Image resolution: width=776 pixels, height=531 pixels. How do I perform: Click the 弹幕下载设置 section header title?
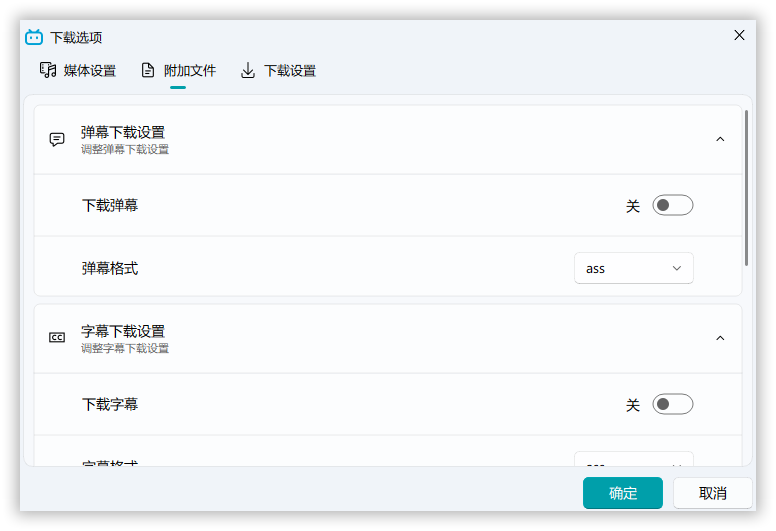123,132
